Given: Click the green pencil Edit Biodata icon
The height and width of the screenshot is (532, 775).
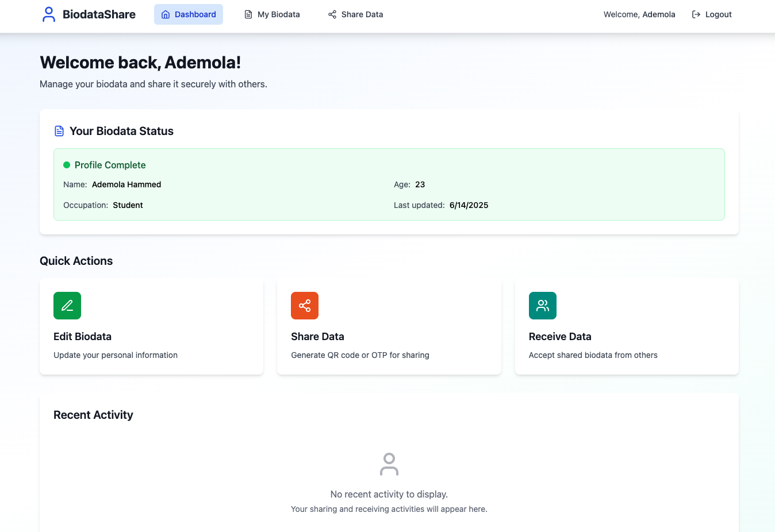Looking at the screenshot, I should coord(67,306).
